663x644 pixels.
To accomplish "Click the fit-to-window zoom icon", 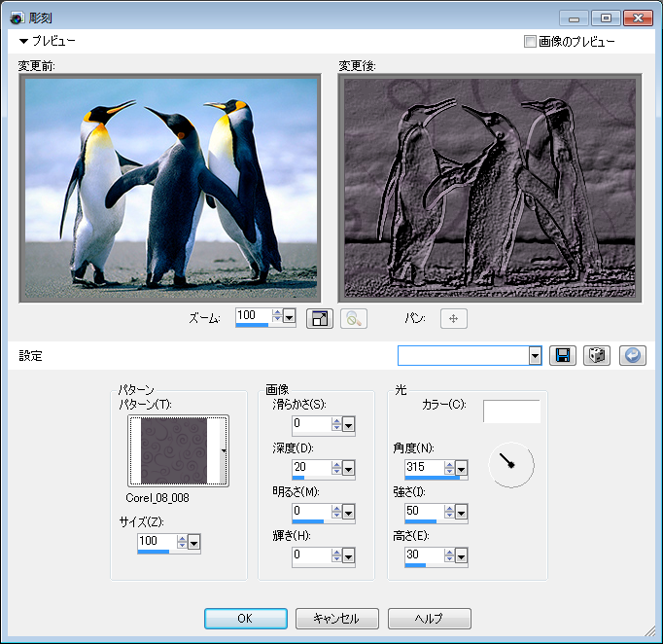I will (319, 318).
